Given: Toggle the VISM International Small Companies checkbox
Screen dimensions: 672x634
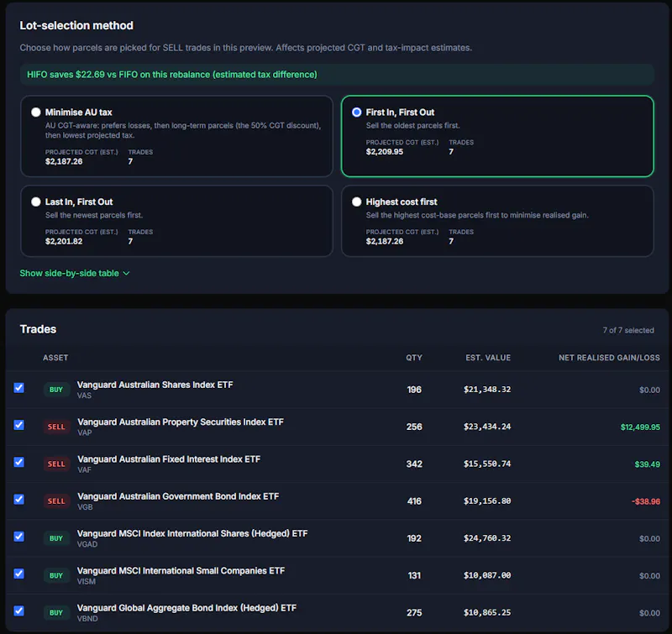Looking at the screenshot, I should pos(18,574).
